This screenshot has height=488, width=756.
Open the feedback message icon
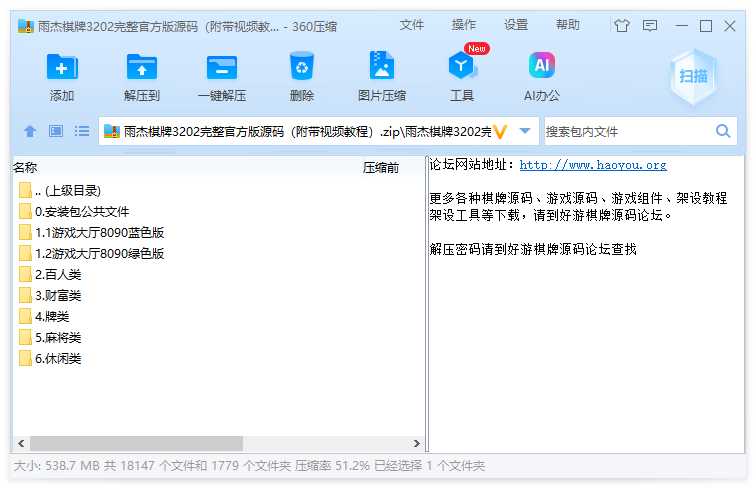650,25
